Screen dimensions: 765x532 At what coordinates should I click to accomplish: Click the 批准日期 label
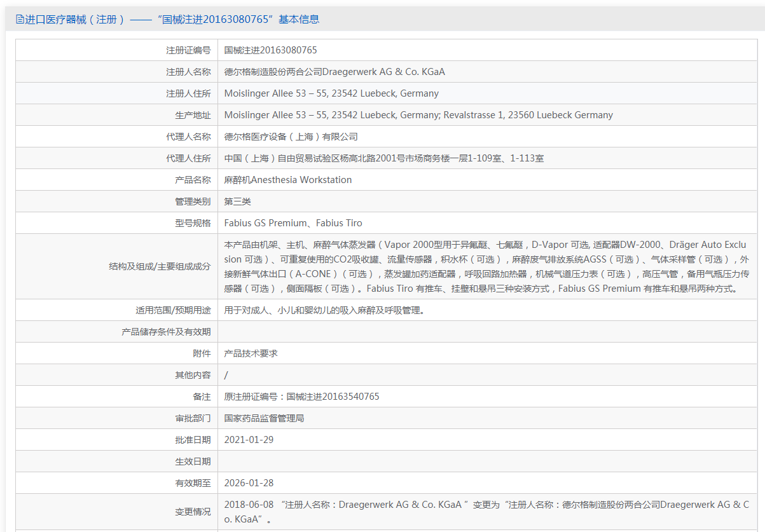[193, 440]
